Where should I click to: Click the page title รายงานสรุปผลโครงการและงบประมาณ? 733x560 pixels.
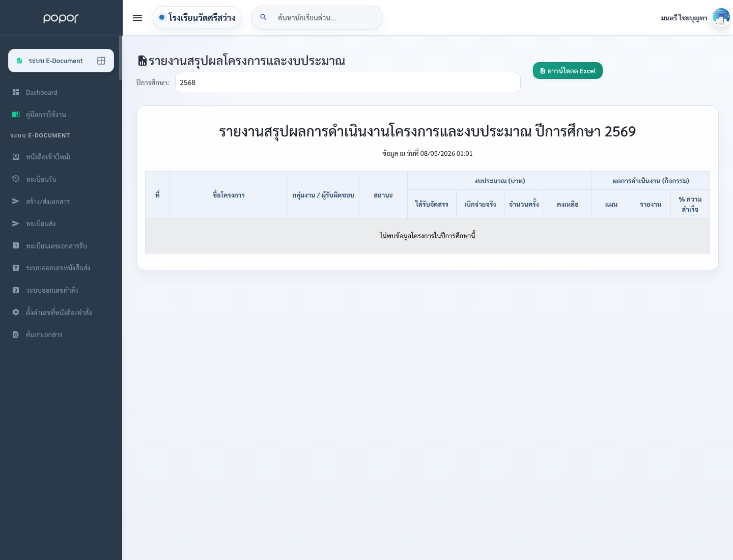coord(247,61)
